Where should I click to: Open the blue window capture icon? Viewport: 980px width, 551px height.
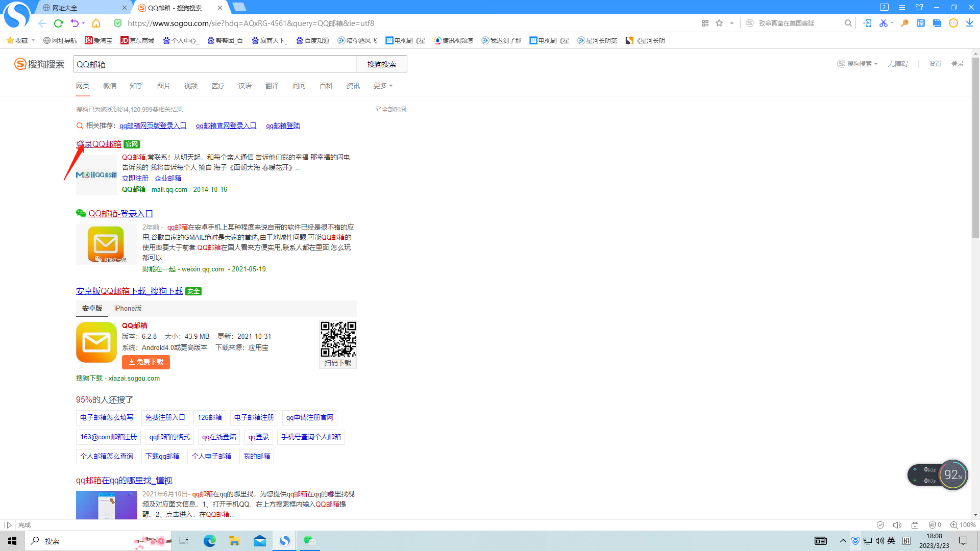coord(937,23)
